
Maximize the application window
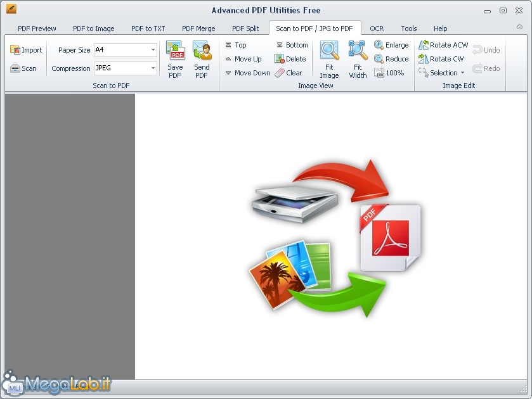coord(503,11)
